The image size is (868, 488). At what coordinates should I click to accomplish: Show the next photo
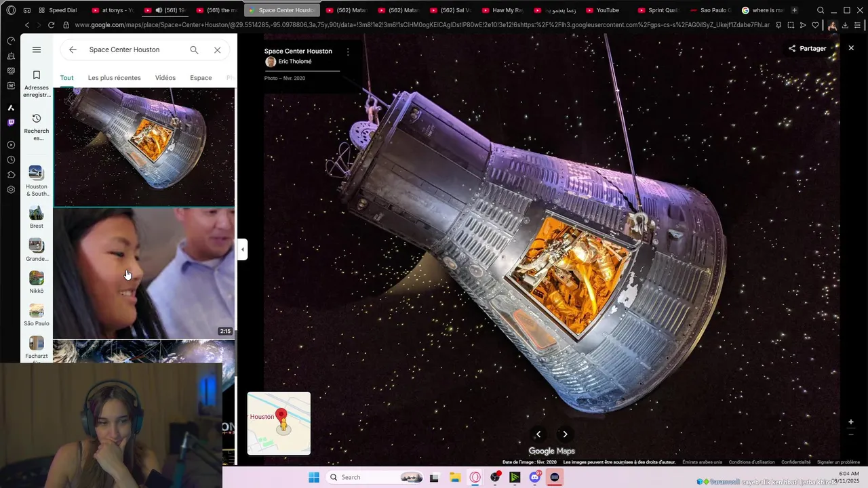point(565,434)
